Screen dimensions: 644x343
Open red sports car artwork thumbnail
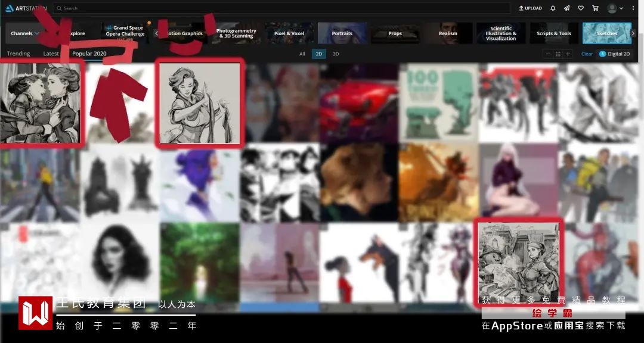tap(359, 103)
